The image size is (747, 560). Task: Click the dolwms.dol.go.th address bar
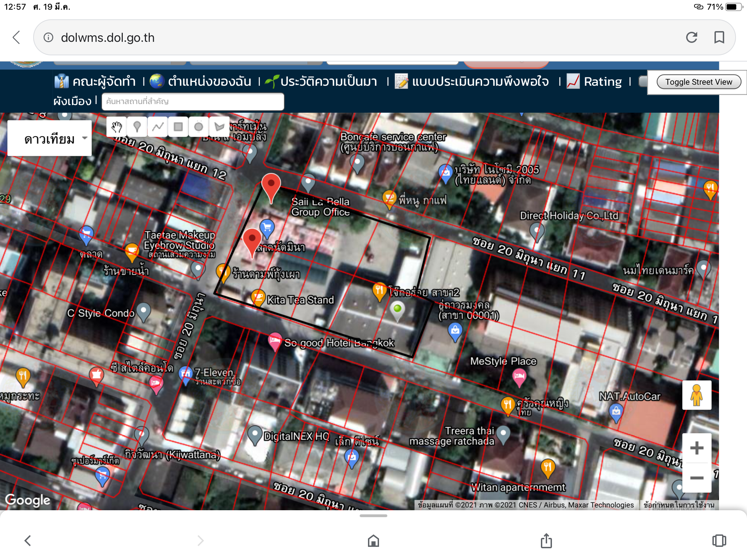[384, 37]
